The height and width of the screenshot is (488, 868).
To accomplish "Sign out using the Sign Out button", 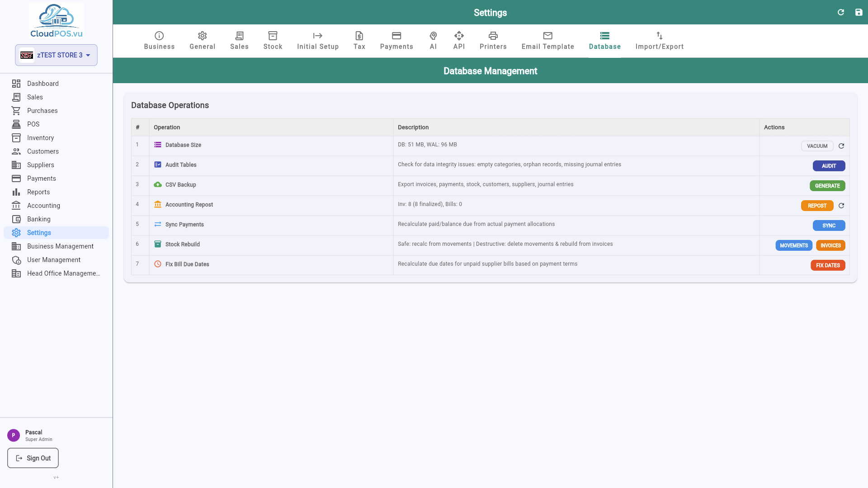I will pyautogui.click(x=33, y=458).
